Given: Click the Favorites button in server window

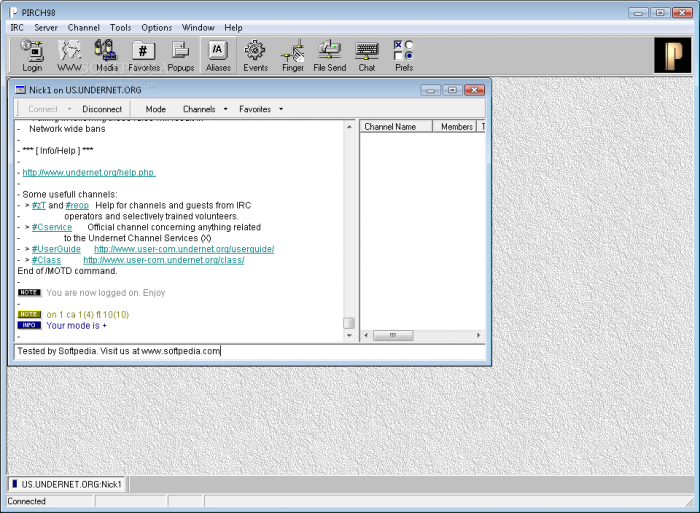Looking at the screenshot, I should [x=255, y=109].
